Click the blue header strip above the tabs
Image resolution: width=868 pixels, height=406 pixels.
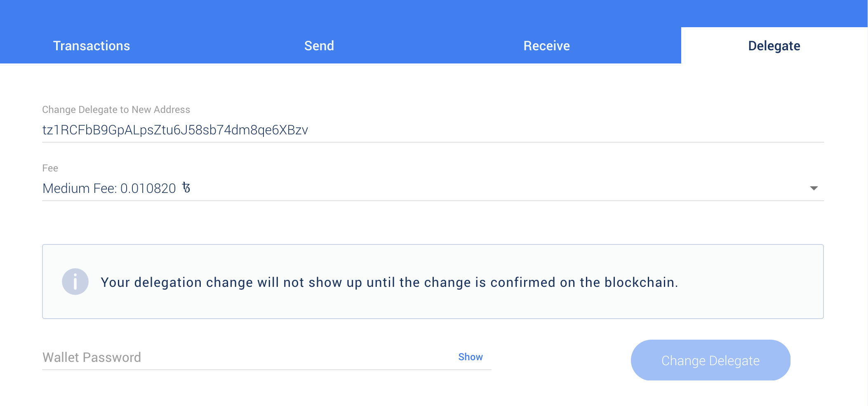434,13
